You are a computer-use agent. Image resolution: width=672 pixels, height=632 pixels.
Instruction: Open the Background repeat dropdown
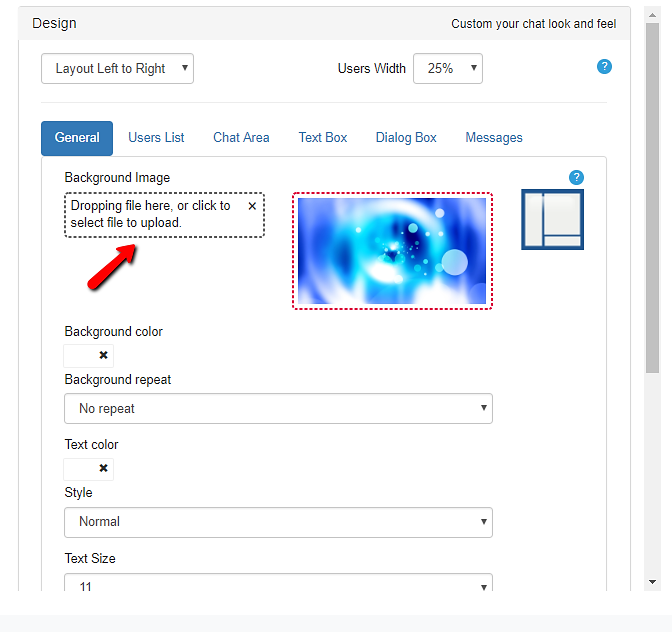pos(279,409)
